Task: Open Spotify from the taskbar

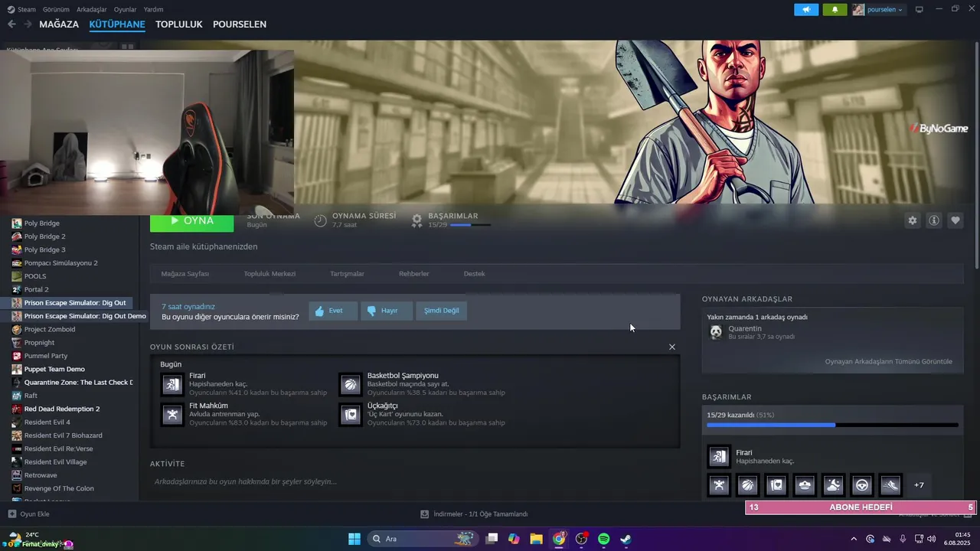Action: (x=603, y=539)
